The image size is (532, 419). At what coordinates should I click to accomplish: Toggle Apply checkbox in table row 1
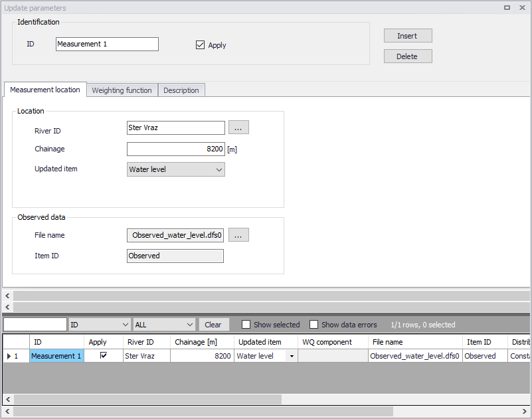[104, 355]
